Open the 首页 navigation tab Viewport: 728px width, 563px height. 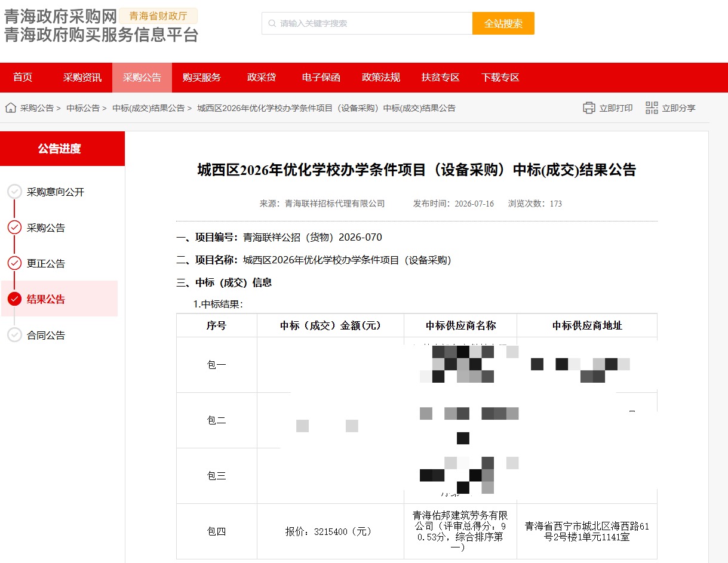point(23,78)
